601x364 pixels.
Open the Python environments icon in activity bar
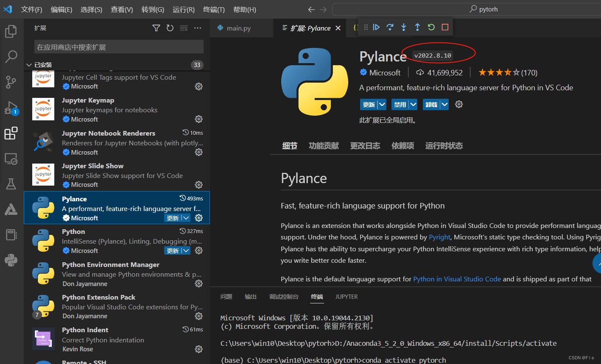[11, 260]
